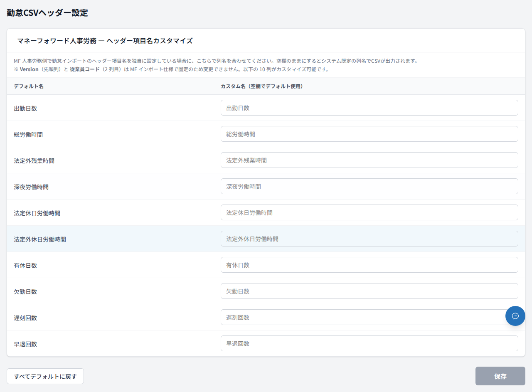The height and width of the screenshot is (392, 532).
Task: Click the 有休日数 default name label
Action: 25,266
